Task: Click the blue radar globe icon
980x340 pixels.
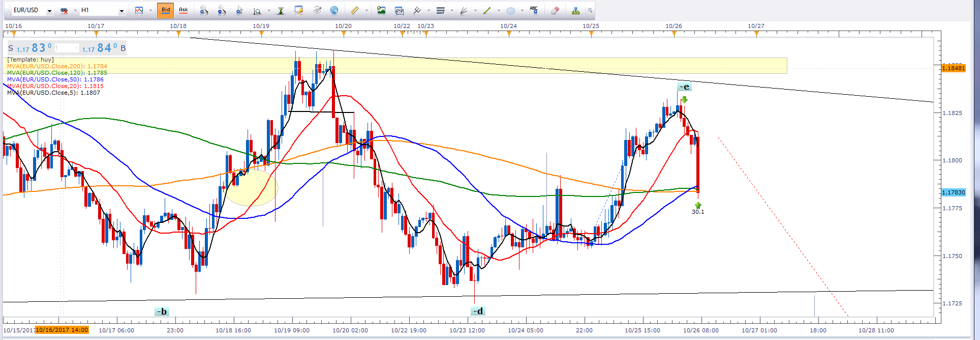Action: pos(334,10)
